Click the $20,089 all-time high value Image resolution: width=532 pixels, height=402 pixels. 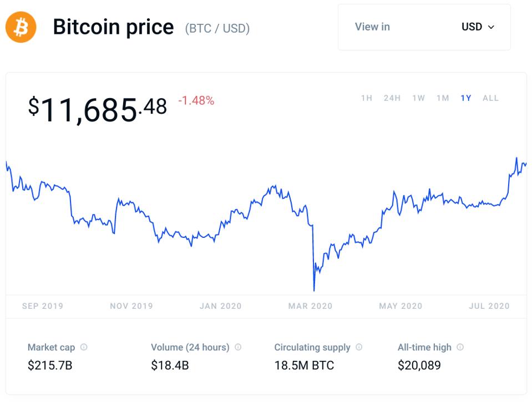(419, 365)
